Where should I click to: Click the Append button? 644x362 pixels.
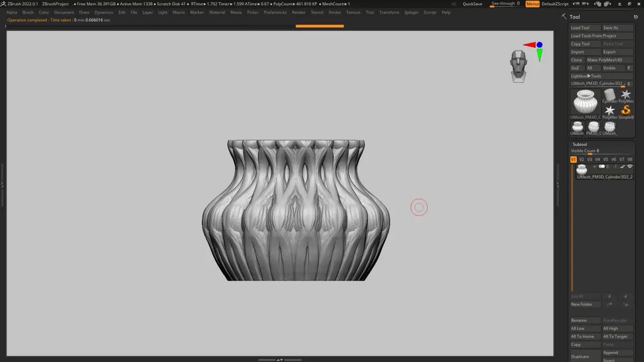[618, 353]
